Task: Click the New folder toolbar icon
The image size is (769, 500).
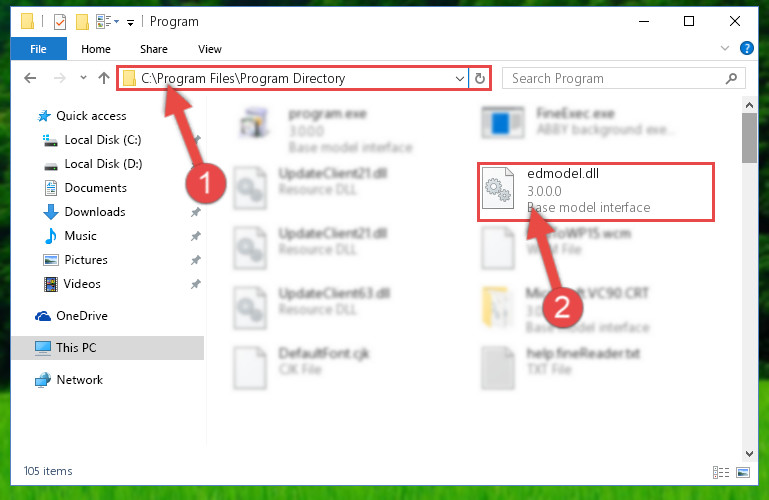Action: (x=82, y=22)
